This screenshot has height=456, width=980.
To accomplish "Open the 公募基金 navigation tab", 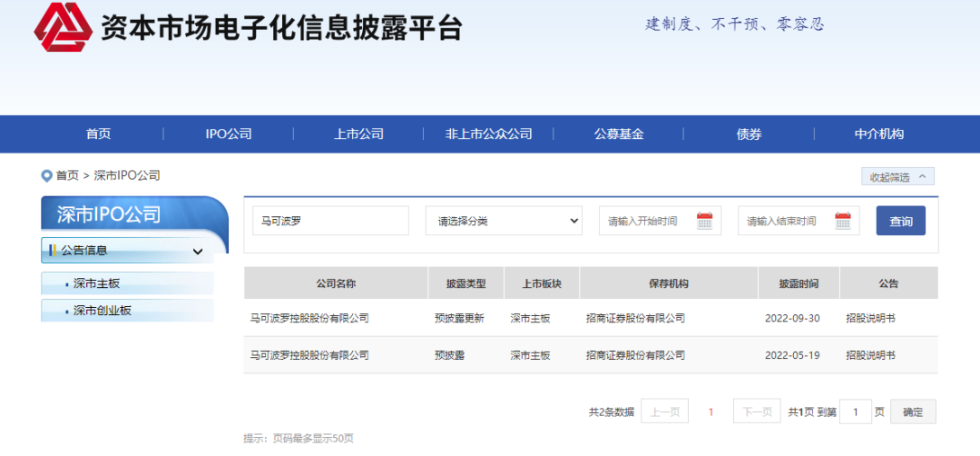I will coord(618,134).
